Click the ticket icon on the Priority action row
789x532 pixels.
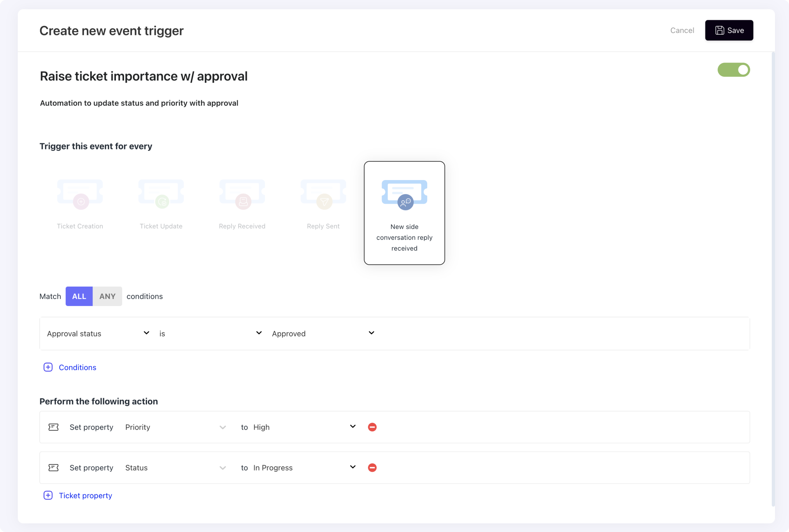tap(53, 427)
